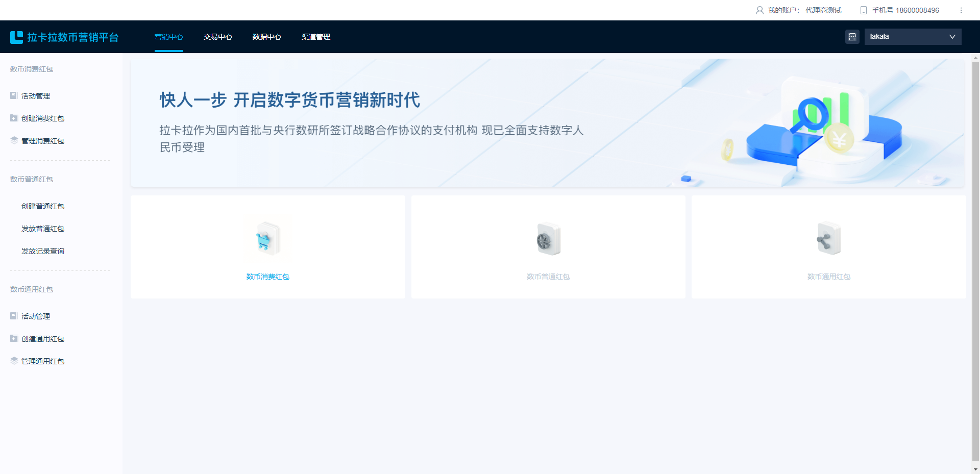Click the 数币普通红包 sidebar section heading
980x474 pixels.
click(32, 179)
